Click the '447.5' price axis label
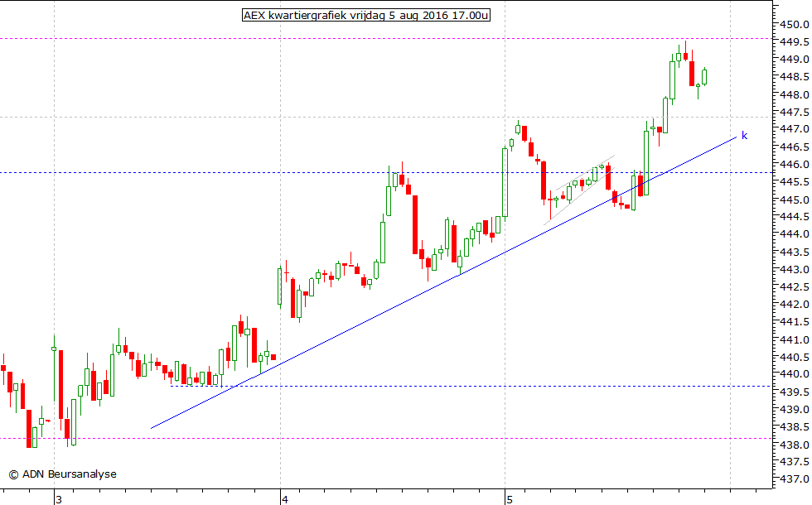Screen dimensions: 812x505 point(795,113)
